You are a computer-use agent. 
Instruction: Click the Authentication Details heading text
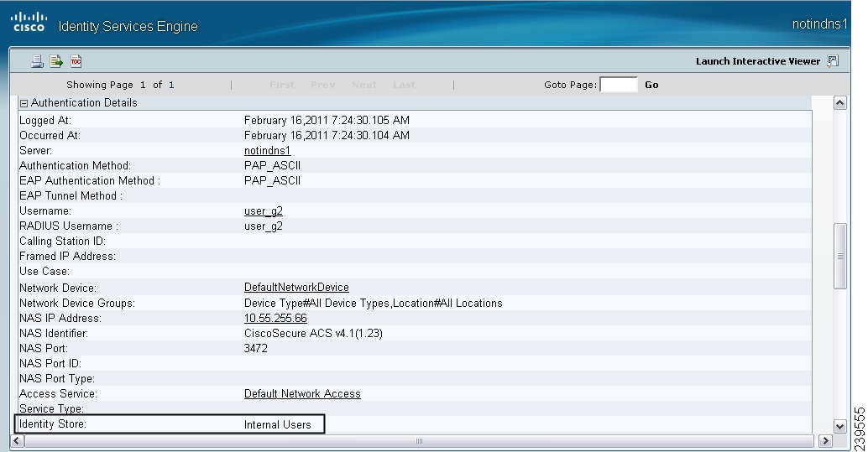coord(84,103)
